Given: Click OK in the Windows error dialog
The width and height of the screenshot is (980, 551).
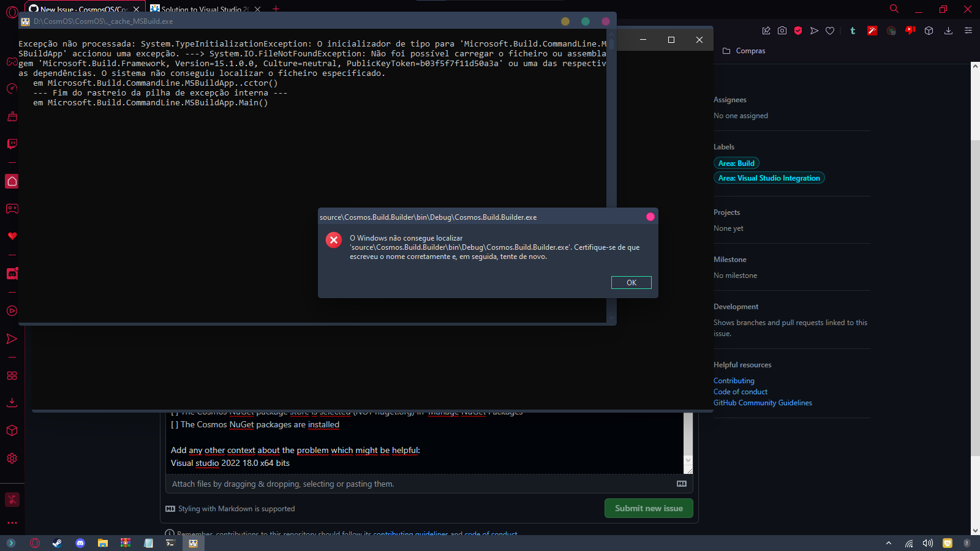Looking at the screenshot, I should [x=631, y=282].
